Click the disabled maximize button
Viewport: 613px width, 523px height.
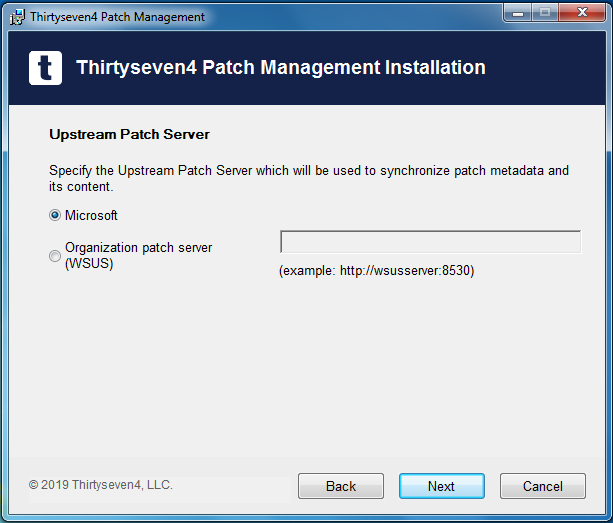tap(545, 13)
